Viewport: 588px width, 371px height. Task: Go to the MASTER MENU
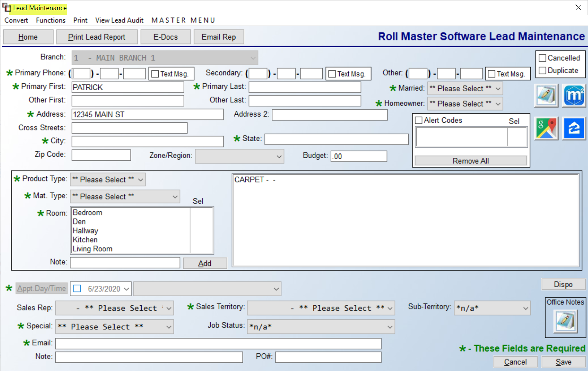tap(183, 20)
